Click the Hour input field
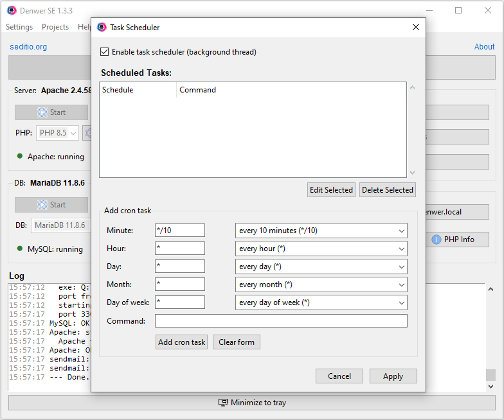This screenshot has height=420, width=504. (180, 248)
